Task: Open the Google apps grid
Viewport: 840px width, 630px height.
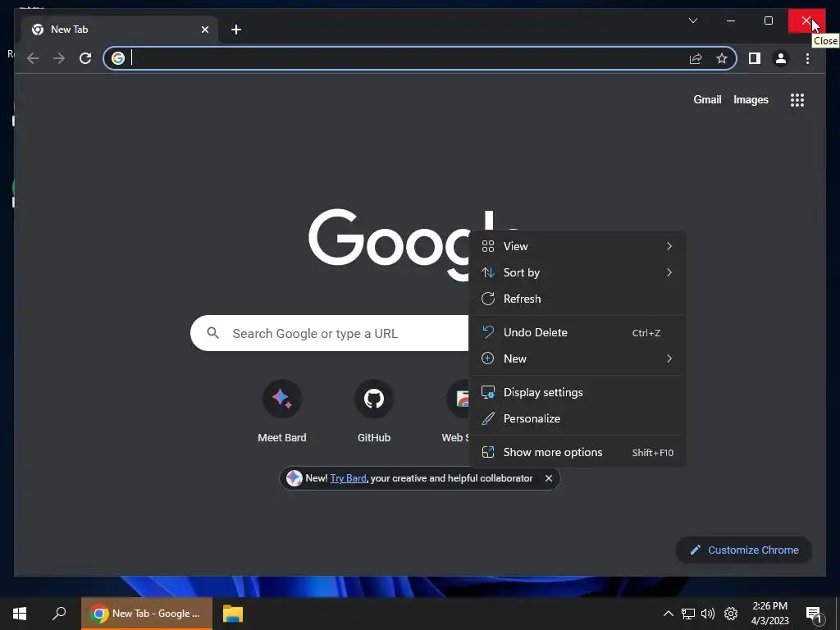Action: click(797, 99)
